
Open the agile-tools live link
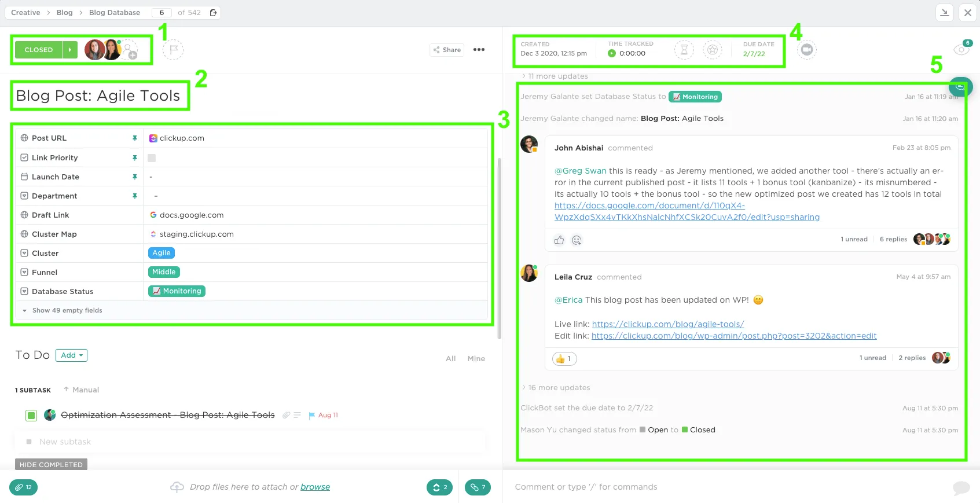point(668,325)
